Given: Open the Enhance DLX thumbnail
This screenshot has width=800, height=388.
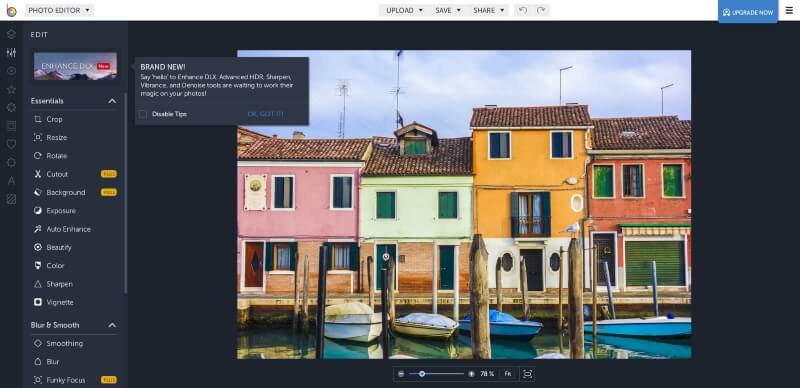Looking at the screenshot, I should pos(76,66).
